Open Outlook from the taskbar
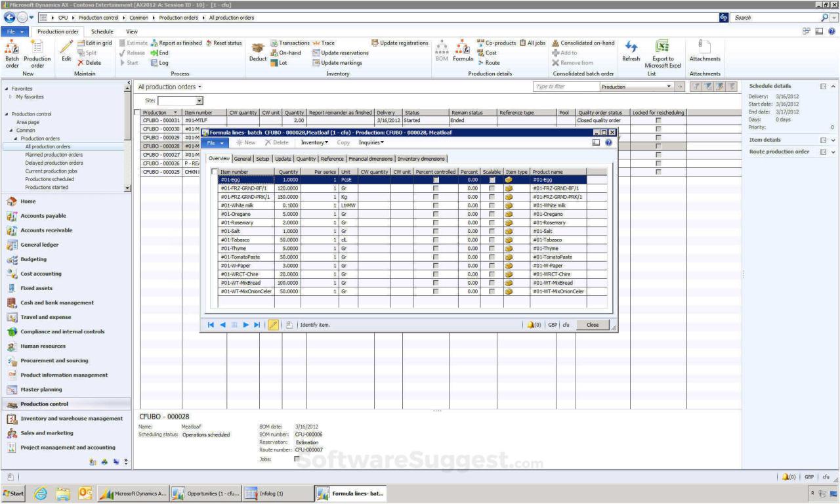840x504 pixels. pos(85,493)
